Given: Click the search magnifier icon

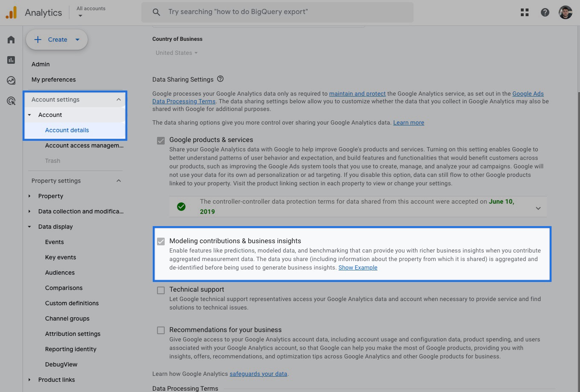Looking at the screenshot, I should [156, 12].
